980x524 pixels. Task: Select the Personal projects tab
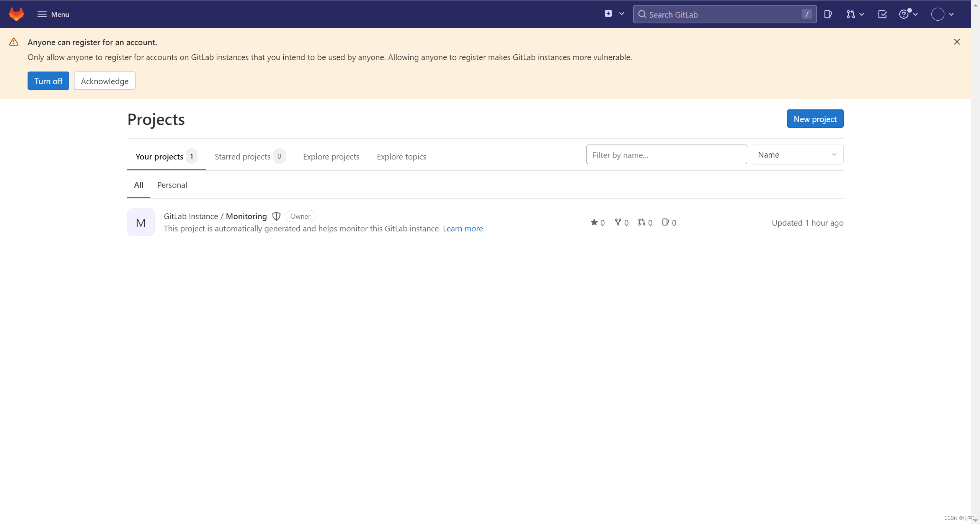pyautogui.click(x=171, y=185)
